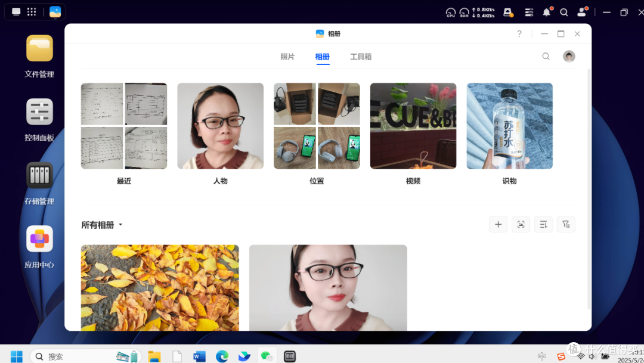Open the 文件管理 desktop icon
The width and height of the screenshot is (644, 363).
click(x=39, y=48)
